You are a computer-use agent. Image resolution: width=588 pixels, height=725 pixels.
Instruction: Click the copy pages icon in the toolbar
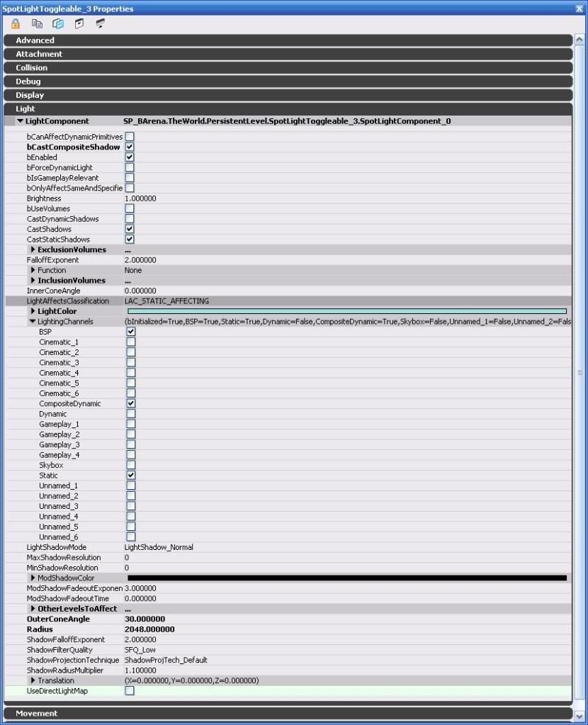click(37, 23)
